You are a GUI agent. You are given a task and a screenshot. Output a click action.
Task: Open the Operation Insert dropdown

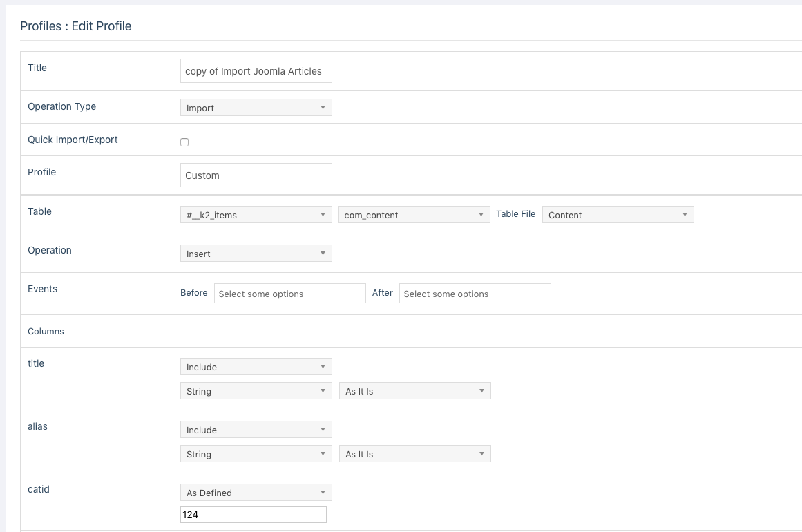(x=256, y=254)
